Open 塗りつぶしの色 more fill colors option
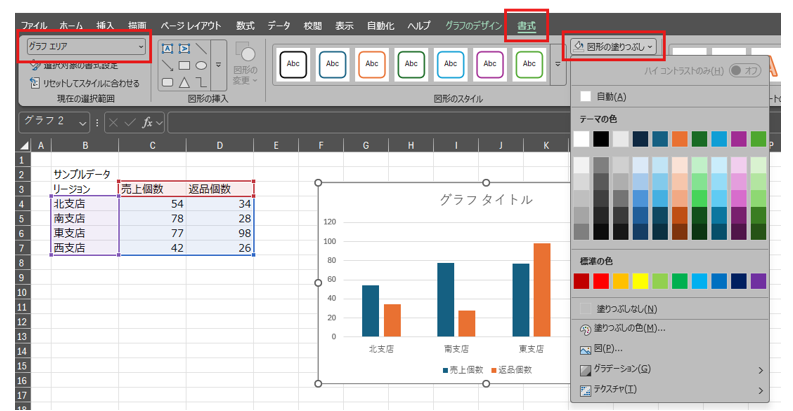The image size is (793, 411). 629,329
